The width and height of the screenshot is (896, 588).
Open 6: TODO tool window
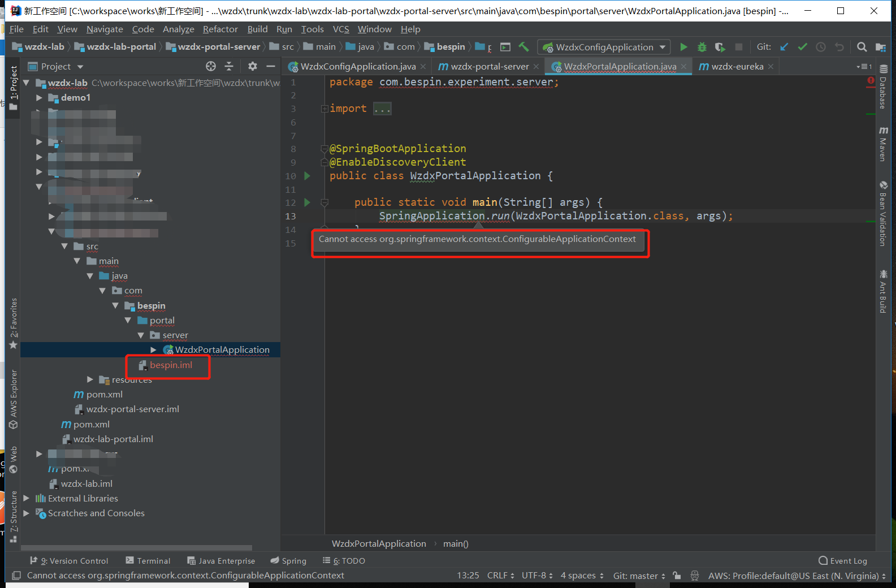click(344, 561)
